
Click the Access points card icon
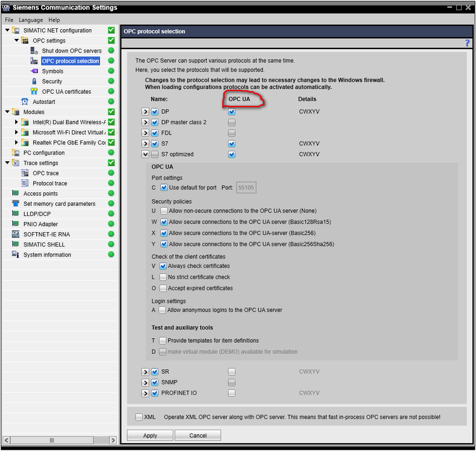pos(15,193)
